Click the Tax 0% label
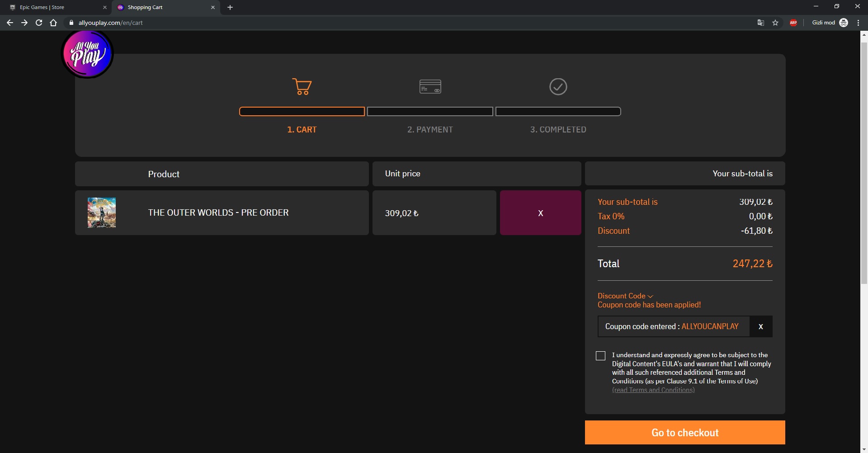Image resolution: width=868 pixels, height=453 pixels. [611, 216]
